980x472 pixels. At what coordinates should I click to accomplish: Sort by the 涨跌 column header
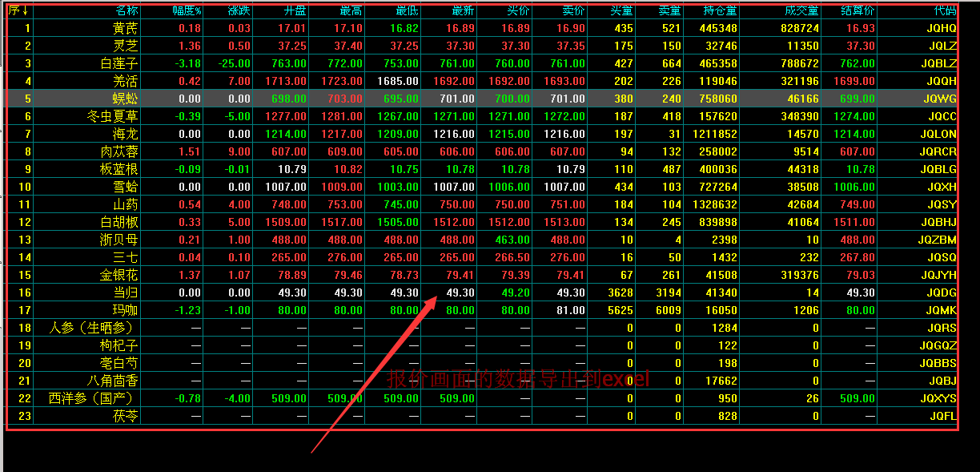tap(239, 11)
